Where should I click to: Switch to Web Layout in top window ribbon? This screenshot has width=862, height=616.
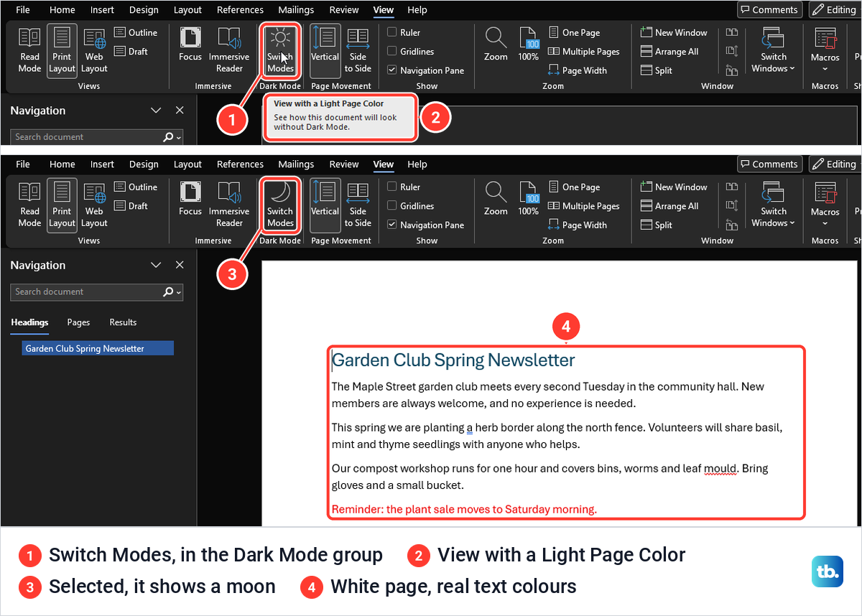pyautogui.click(x=94, y=50)
